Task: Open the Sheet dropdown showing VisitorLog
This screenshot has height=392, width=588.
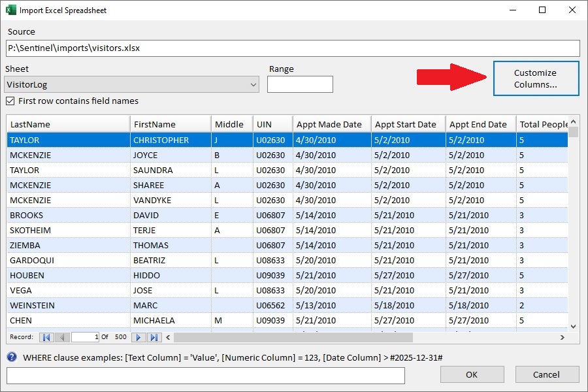Action: (131, 84)
